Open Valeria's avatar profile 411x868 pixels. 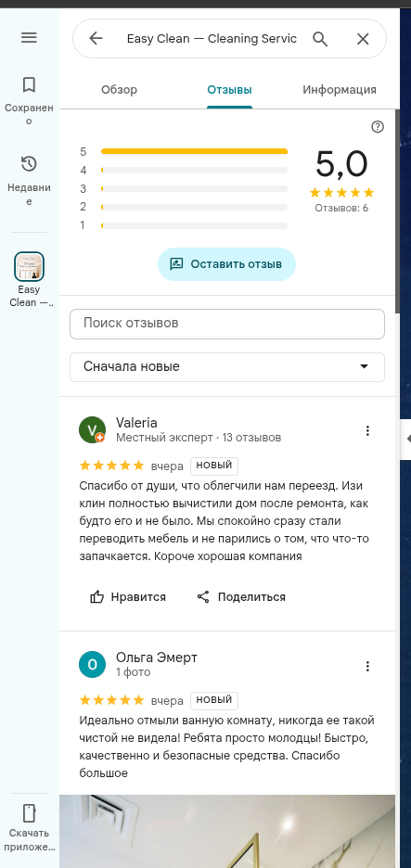point(93,429)
